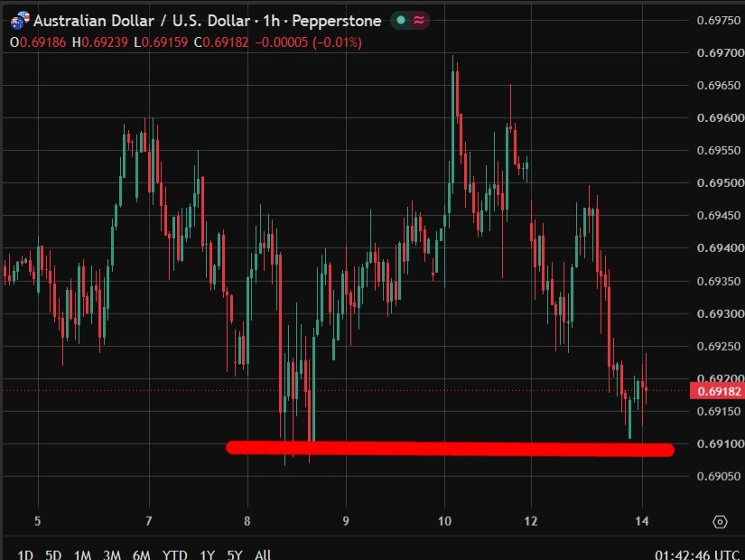Choose the 6M range button
745x560 pixels.
click(141, 555)
